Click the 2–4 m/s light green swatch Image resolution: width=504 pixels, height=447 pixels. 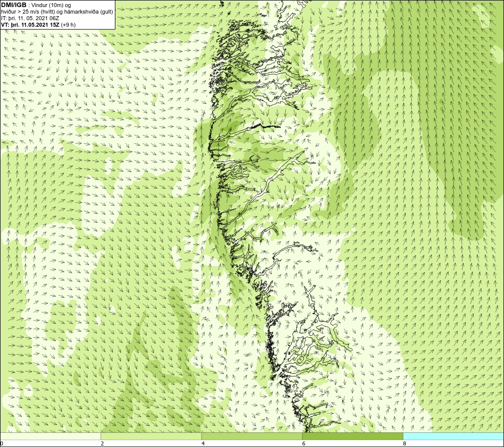[x=151, y=436]
